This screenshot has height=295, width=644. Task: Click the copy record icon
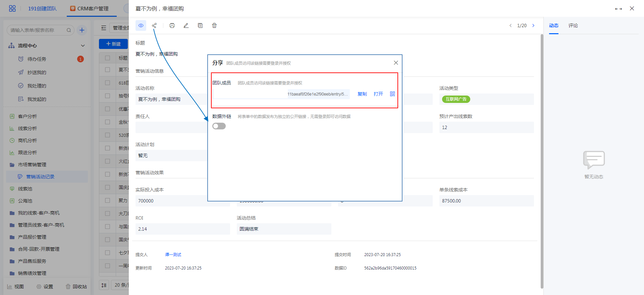click(x=200, y=25)
